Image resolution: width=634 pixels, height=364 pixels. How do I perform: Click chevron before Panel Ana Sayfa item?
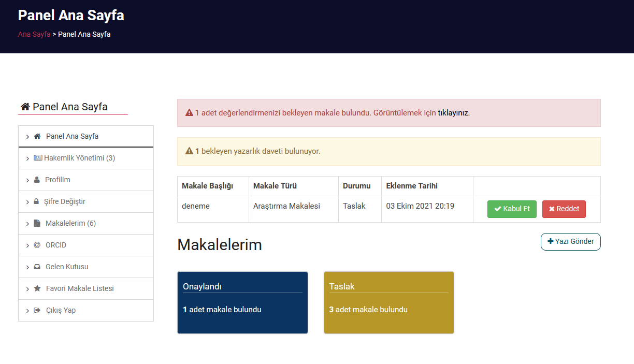(27, 137)
